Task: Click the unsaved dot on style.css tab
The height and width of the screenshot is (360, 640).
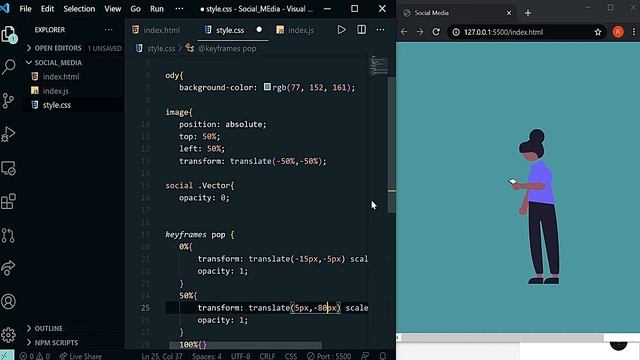Action: click(x=259, y=30)
